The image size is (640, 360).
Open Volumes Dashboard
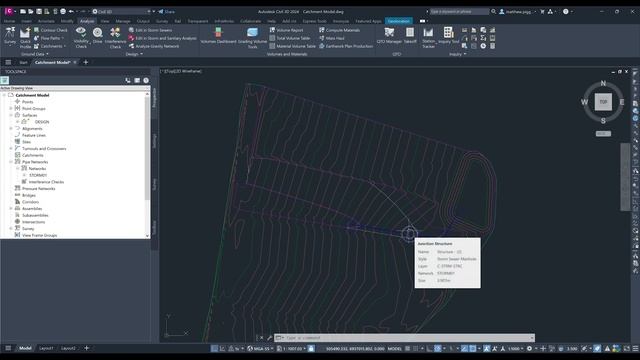(x=218, y=36)
